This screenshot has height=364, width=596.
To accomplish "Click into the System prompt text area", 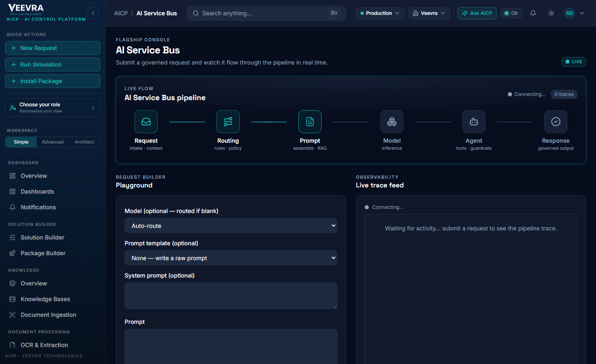I will click(231, 296).
